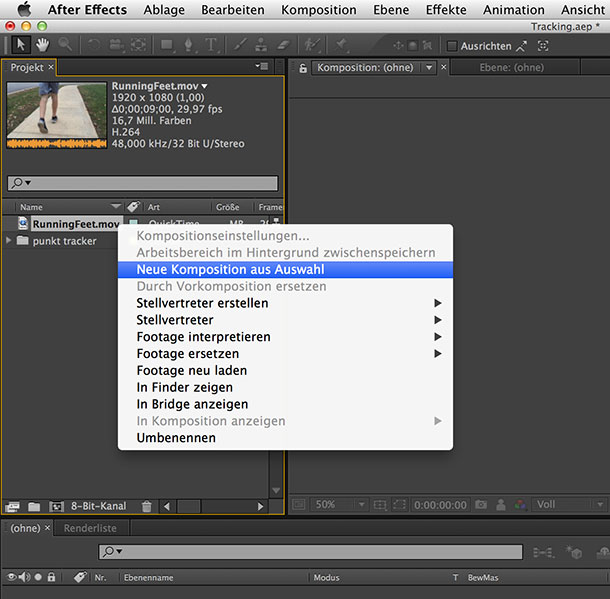Click the grid and guide options icon
Screen dimensions: 610x599
click(380, 505)
